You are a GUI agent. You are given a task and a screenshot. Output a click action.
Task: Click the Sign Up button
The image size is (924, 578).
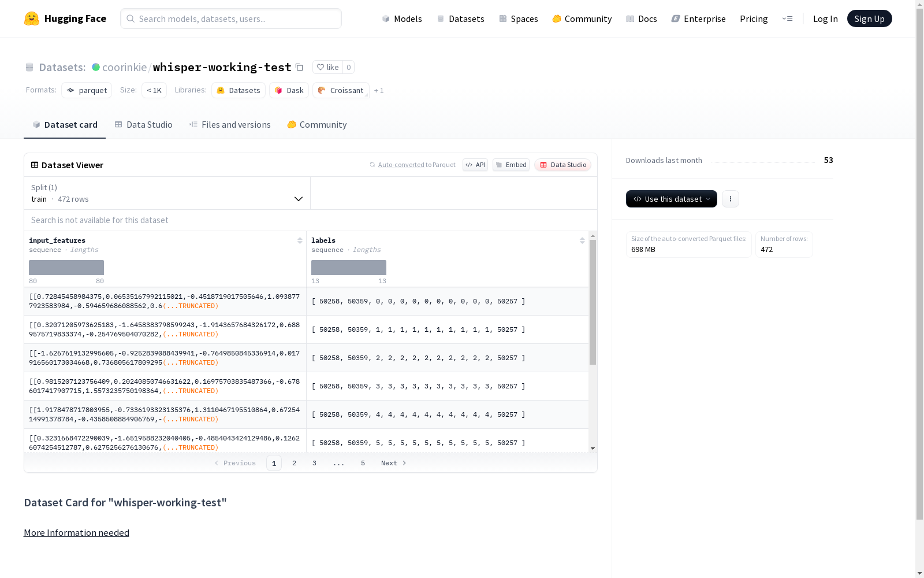[869, 18]
